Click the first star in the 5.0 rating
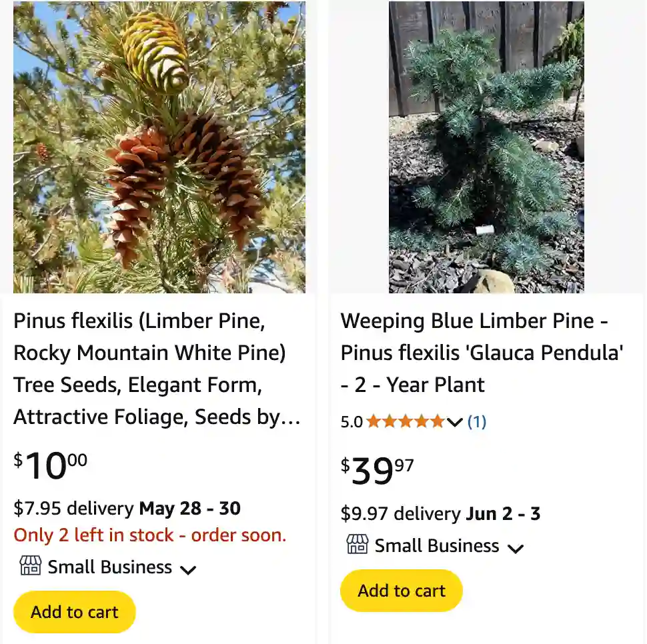Viewport: 647px width, 644px height. click(x=371, y=421)
